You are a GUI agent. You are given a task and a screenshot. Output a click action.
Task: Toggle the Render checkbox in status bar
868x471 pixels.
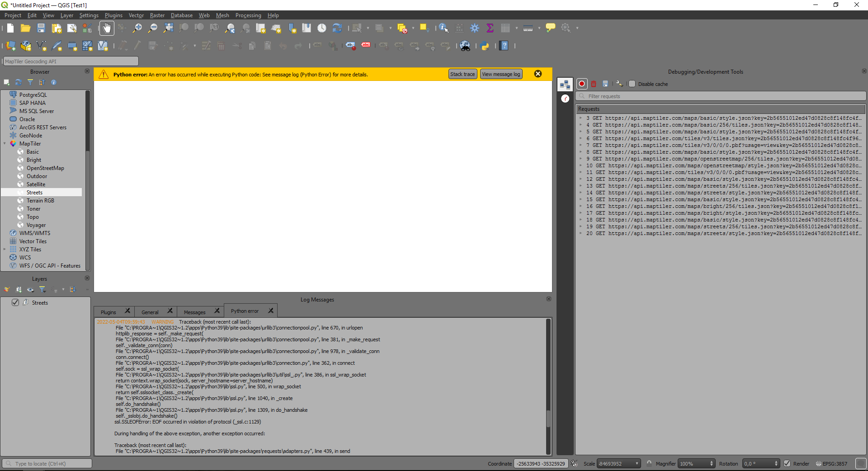pyautogui.click(x=788, y=463)
